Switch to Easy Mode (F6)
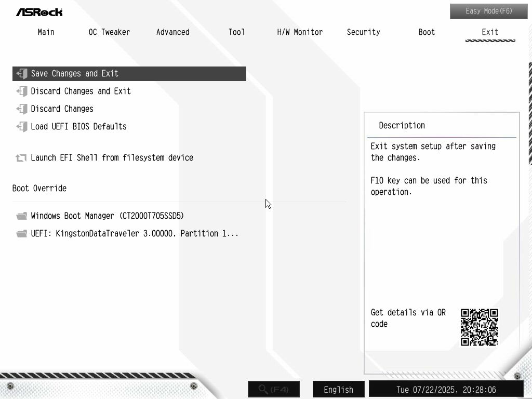 point(488,11)
